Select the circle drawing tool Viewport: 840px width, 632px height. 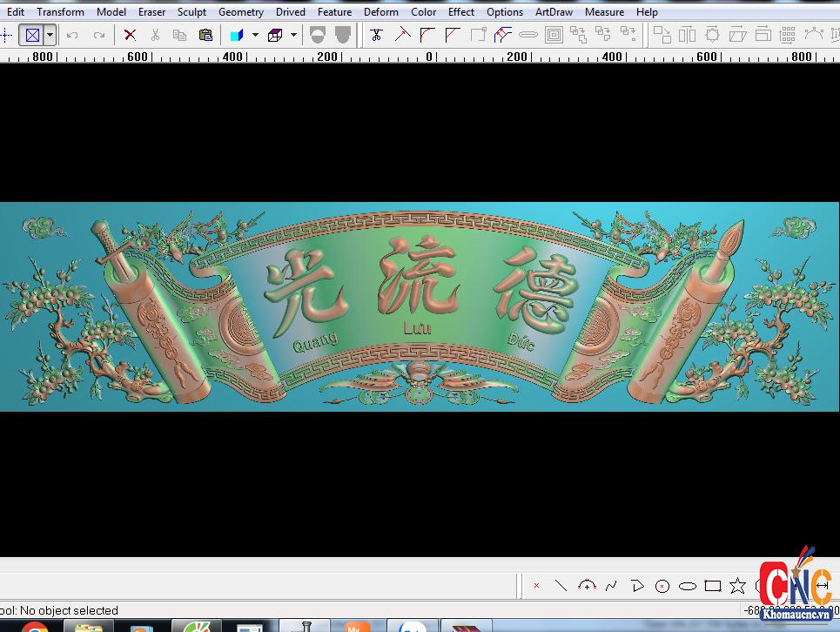click(x=662, y=586)
